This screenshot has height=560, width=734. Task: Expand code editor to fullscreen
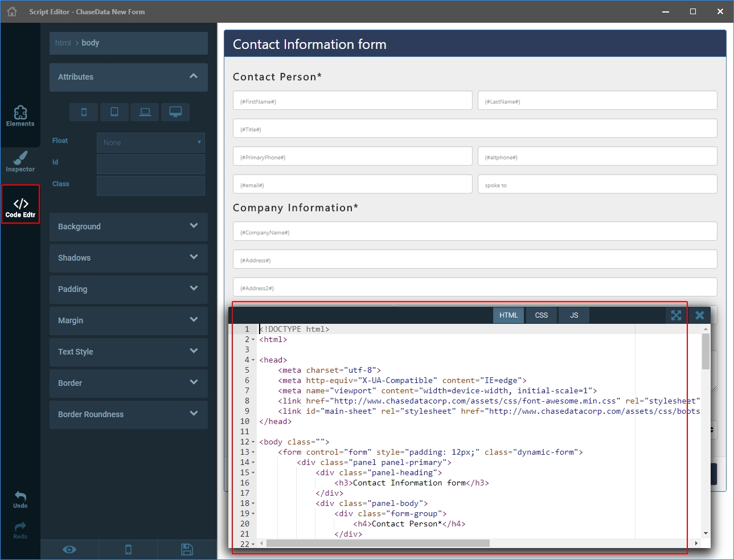click(x=676, y=315)
